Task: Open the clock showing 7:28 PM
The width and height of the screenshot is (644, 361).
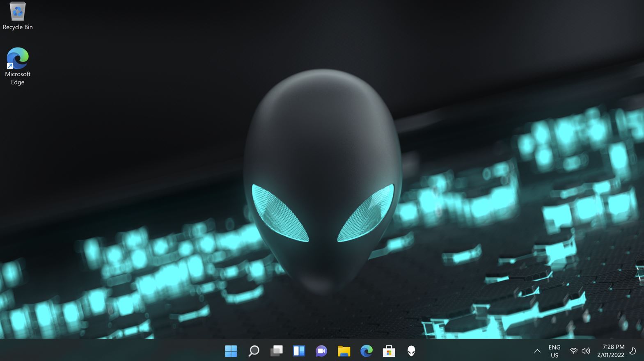Action: coord(611,351)
